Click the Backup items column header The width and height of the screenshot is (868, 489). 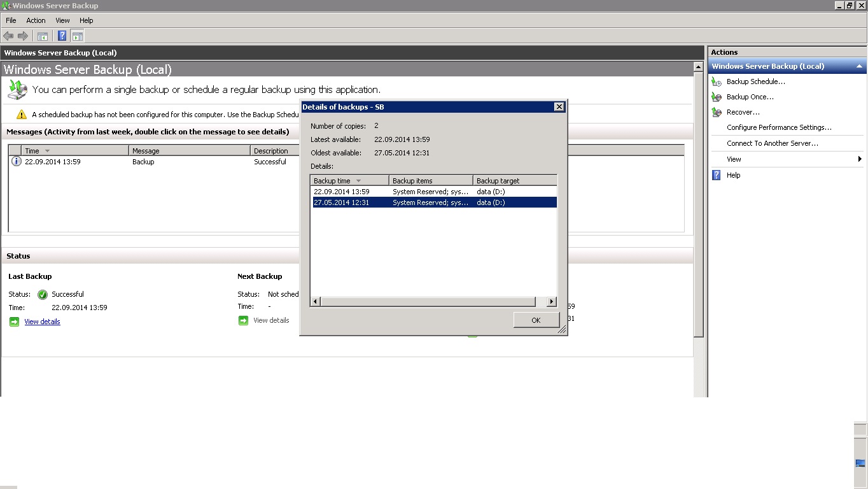coord(431,181)
